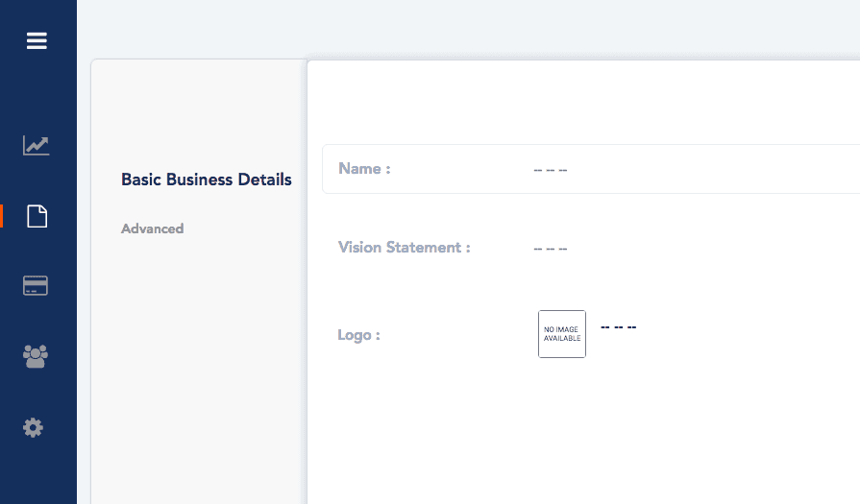Select the document page sidebar icon
This screenshot has width=860, height=504.
pos(37,217)
